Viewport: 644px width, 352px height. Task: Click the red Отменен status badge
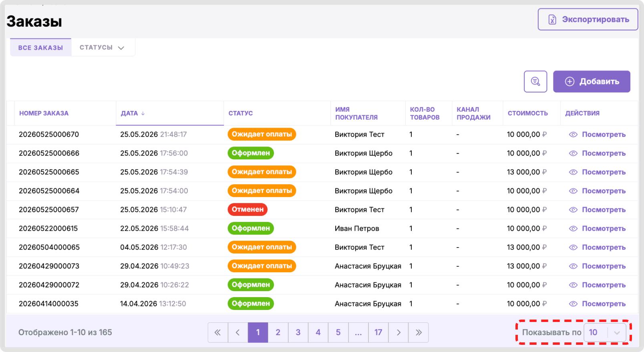[x=248, y=209]
